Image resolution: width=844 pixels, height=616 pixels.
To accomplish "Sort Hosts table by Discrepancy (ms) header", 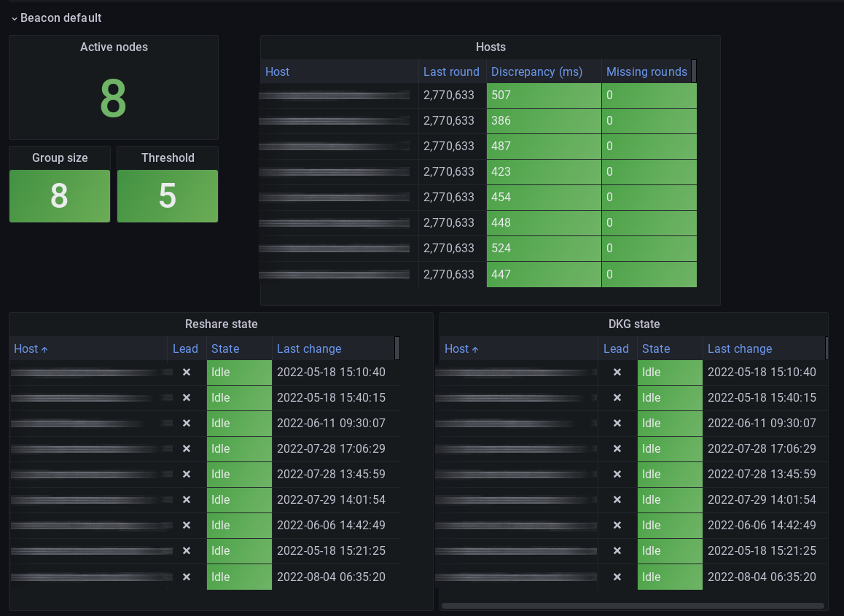I will (537, 71).
